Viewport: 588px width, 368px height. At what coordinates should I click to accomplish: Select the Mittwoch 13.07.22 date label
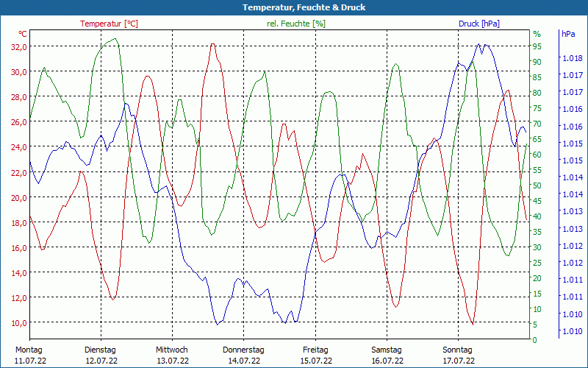[172, 355]
